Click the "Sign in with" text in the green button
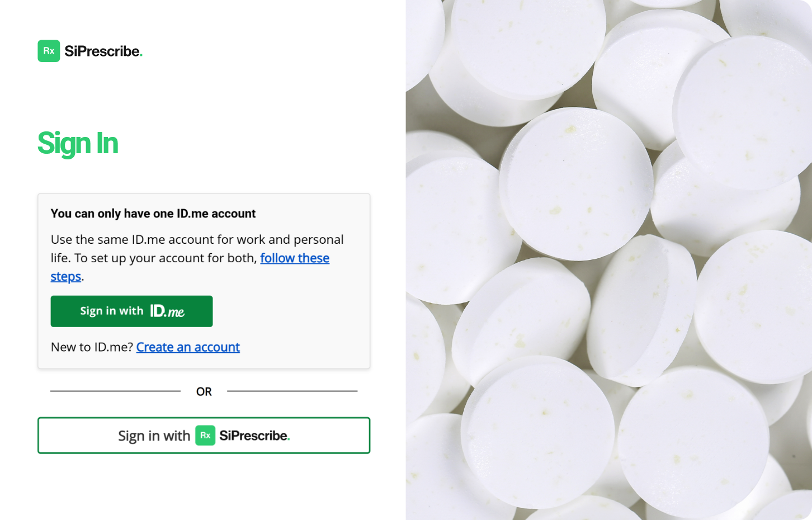 tap(112, 311)
